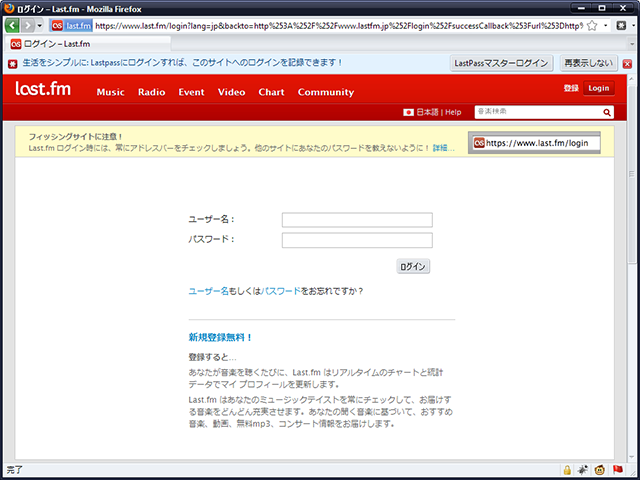Bookmark page with the star icon
This screenshot has height=480, width=640.
592,26
